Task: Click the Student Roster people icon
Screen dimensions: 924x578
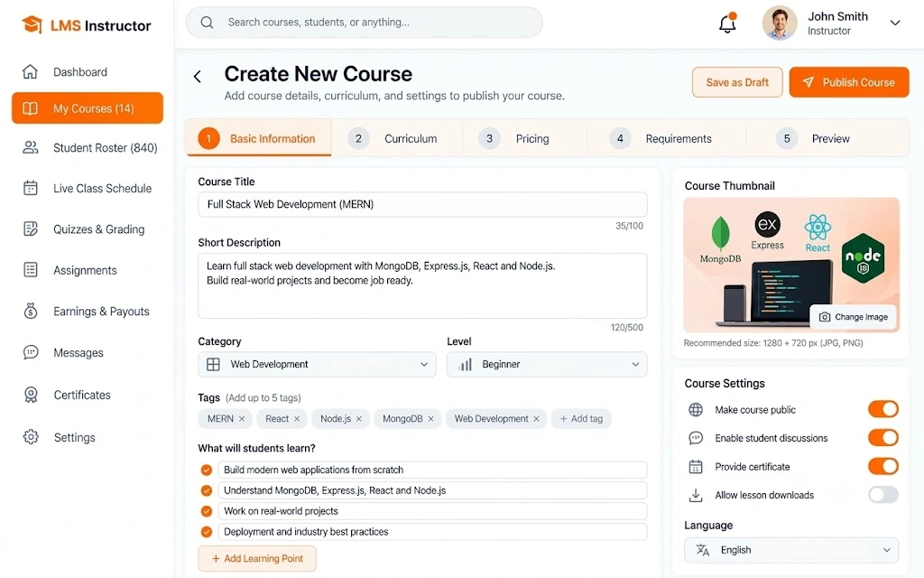Action: (30, 147)
